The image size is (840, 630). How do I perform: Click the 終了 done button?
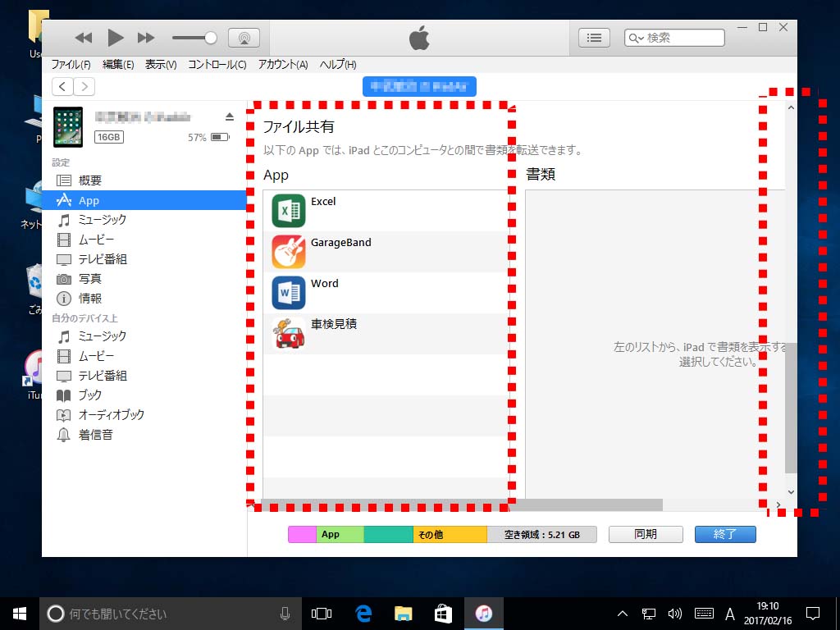(725, 534)
